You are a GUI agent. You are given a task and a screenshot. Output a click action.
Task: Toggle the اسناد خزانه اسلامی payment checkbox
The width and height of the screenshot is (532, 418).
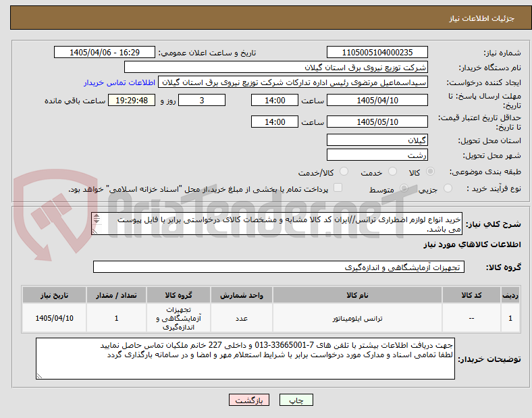pyautogui.click(x=338, y=188)
